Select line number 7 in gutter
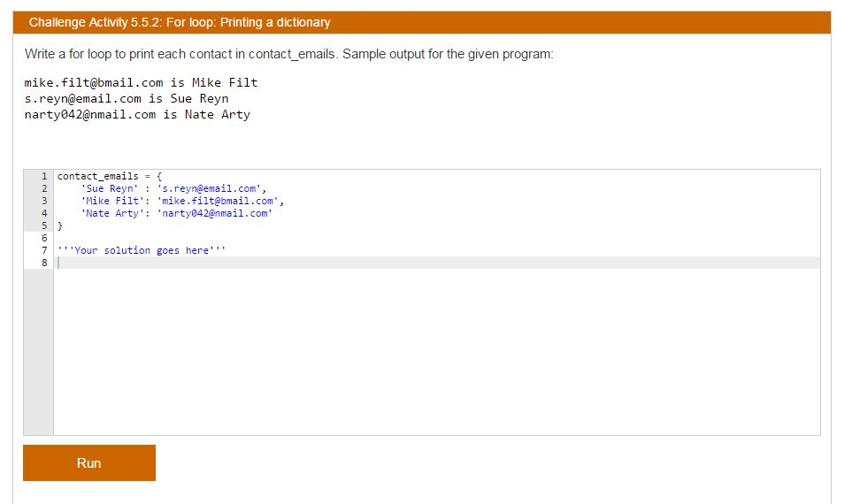Screen dimensions: 867x504 point(44,250)
